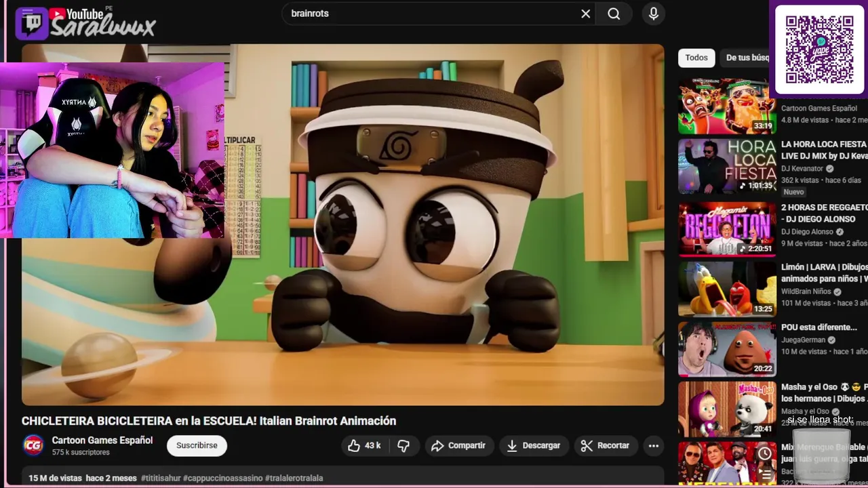Screen dimensions: 868x488
Task: Click the Mix Merengue thumbnail
Action: coord(727,464)
